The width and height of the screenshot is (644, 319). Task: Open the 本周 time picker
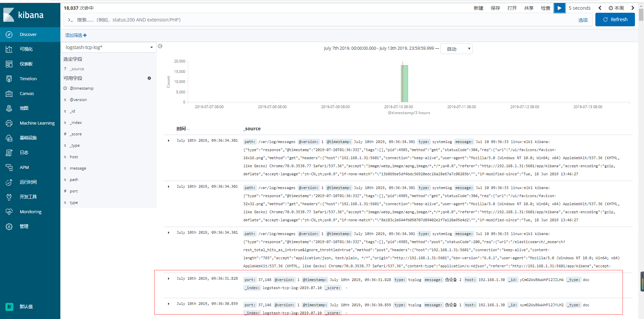pos(616,8)
